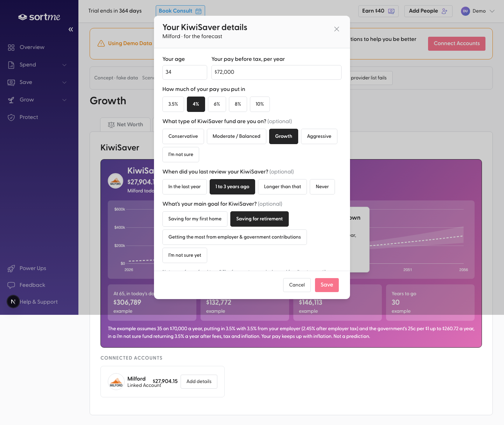Select 'In the last year' review option
This screenshot has width=504, height=425.
tap(184, 187)
